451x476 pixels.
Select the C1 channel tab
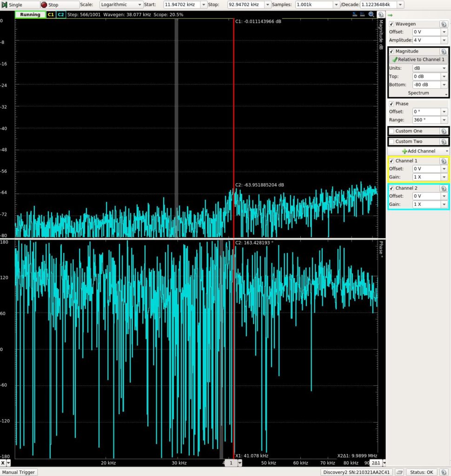coord(51,15)
